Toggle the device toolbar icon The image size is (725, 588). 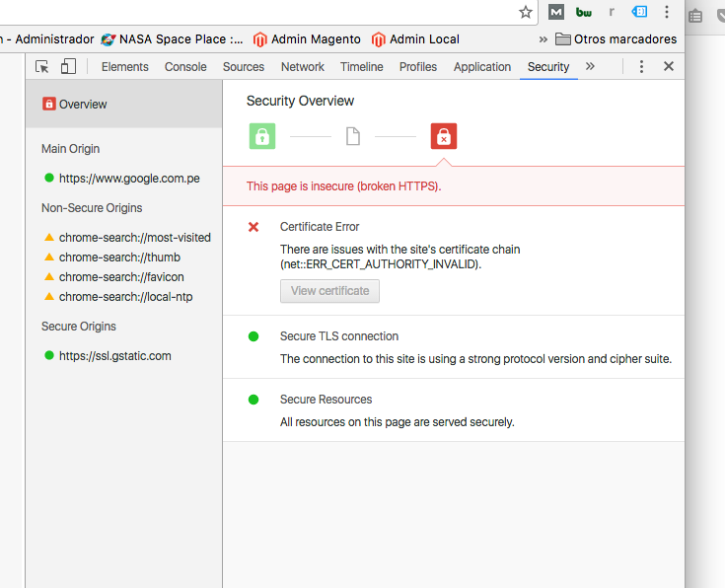(68, 66)
